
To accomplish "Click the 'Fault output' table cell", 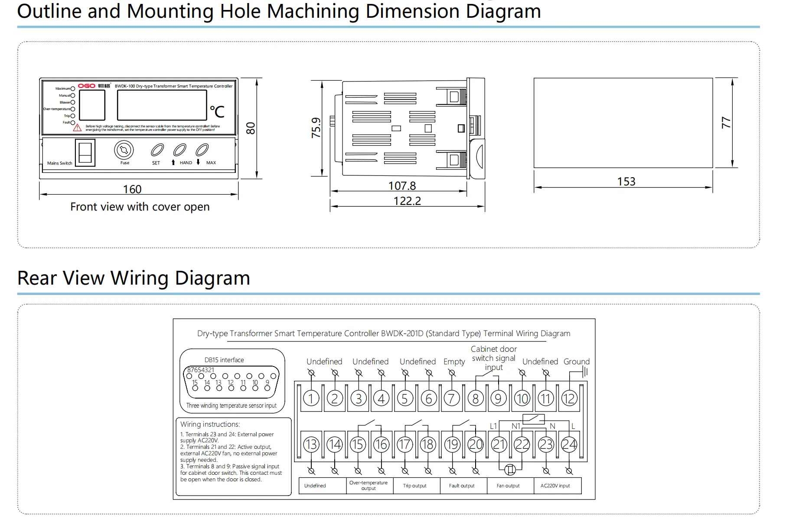I will (x=463, y=486).
